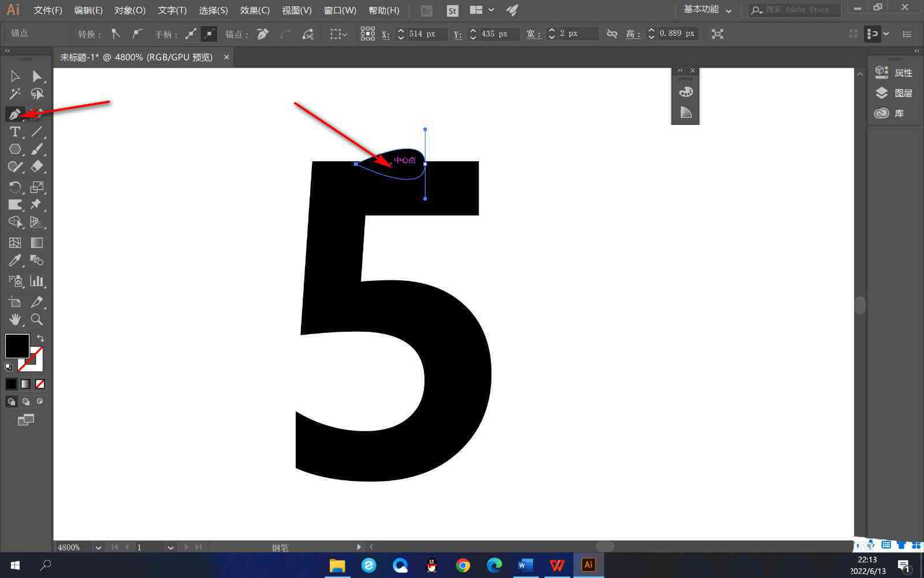
Task: Switch to Draw Inside mode
Action: pos(40,402)
